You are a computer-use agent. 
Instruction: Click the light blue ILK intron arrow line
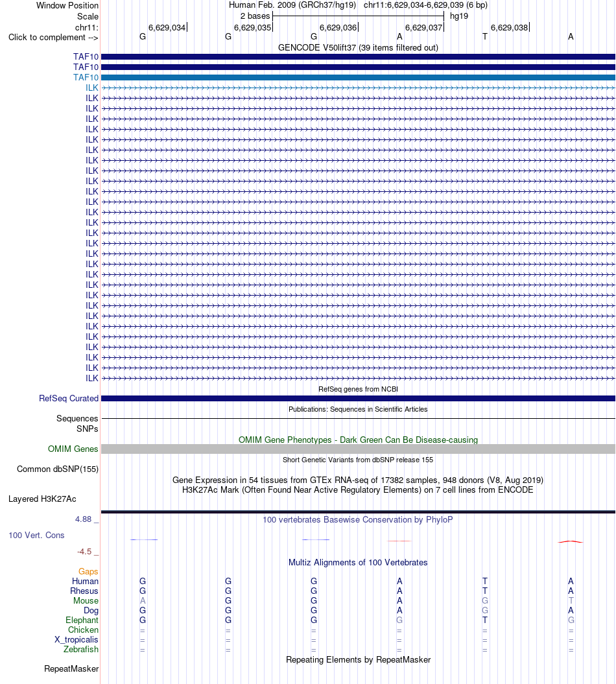point(358,88)
